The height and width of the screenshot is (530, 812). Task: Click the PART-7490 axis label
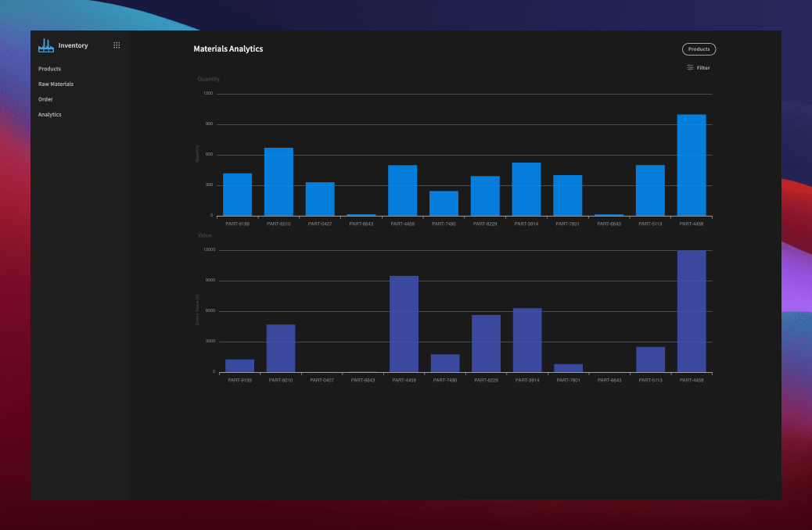(444, 224)
